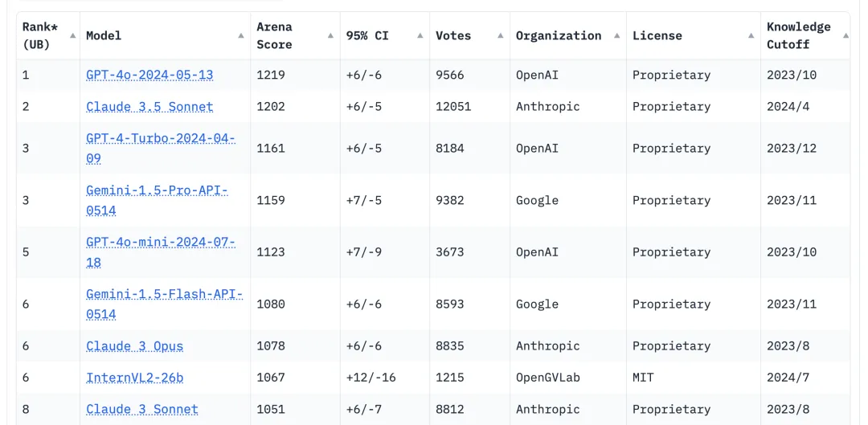The image size is (868, 425).
Task: Sort by Rank (UB) column arrows
Action: tap(73, 36)
